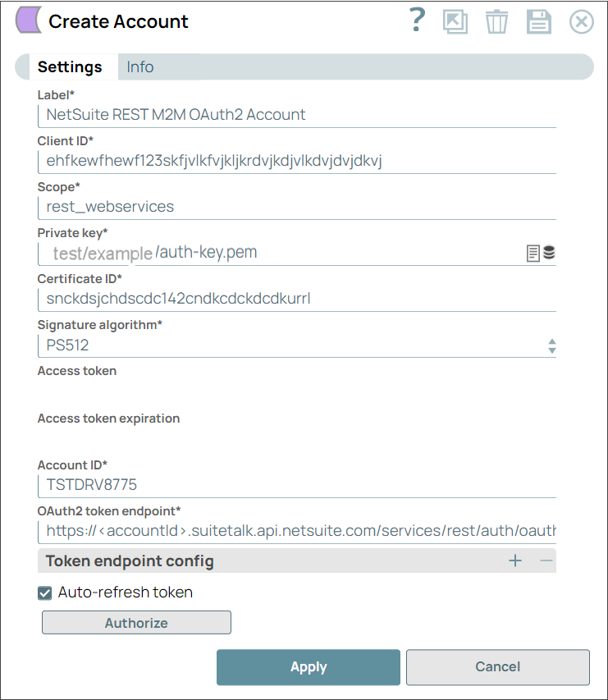
Task: Select the OAuth2 token endpoint field
Action: 246,531
